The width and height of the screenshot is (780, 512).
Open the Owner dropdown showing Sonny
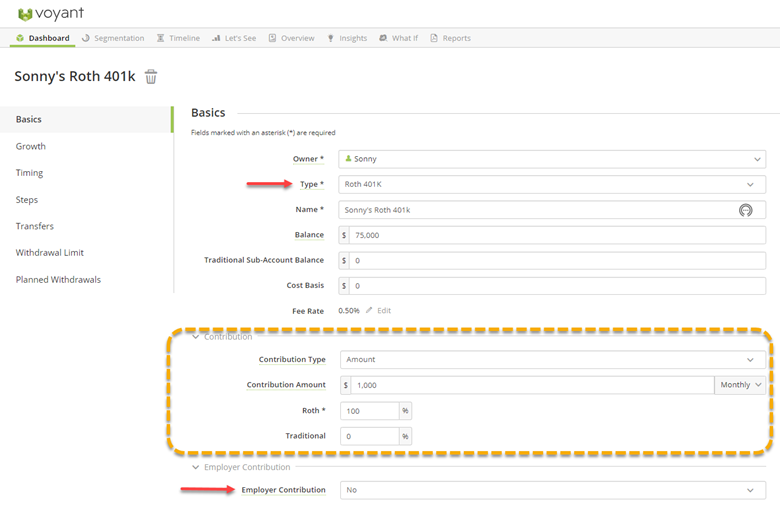[x=552, y=159]
